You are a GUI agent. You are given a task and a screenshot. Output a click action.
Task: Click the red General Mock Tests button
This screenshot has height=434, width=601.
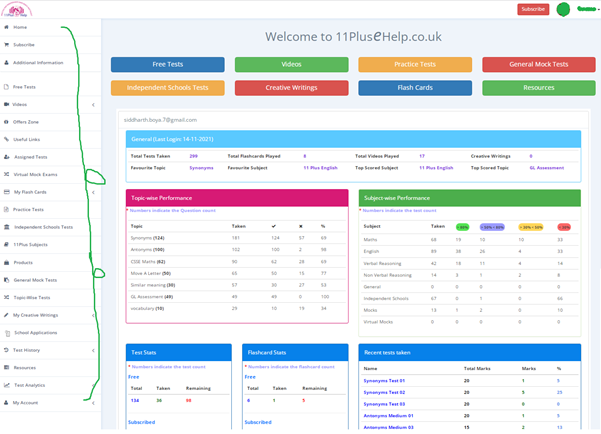pos(539,64)
